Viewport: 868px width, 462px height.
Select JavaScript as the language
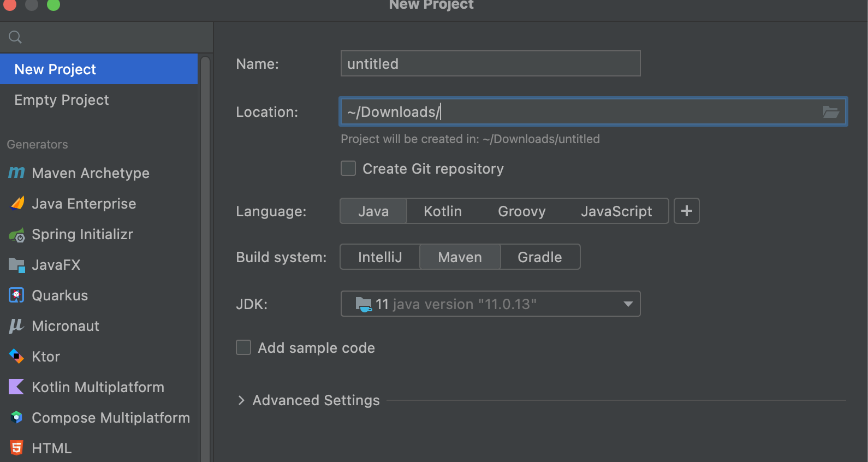616,211
